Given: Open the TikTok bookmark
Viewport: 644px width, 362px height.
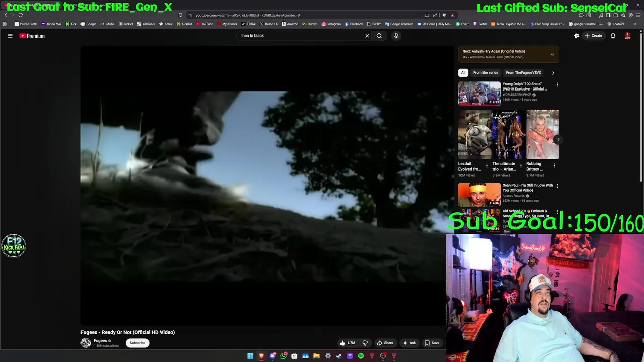Looking at the screenshot, I should pos(248,24).
